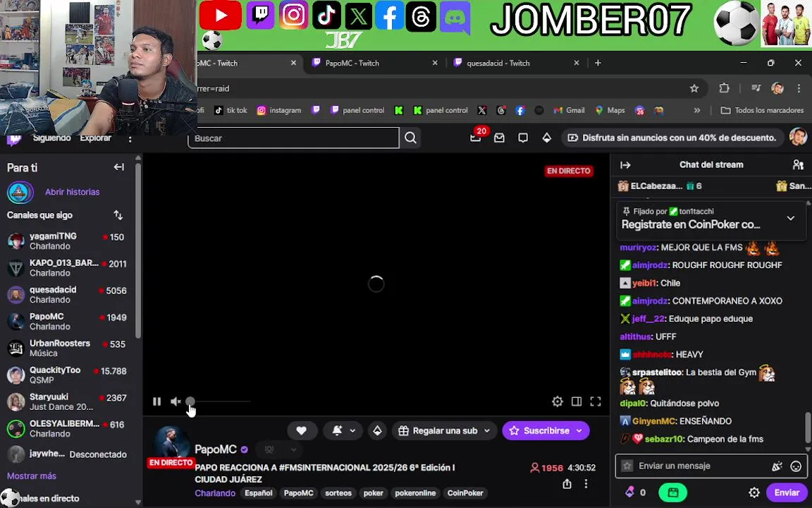Click the Charlando category link

215,493
